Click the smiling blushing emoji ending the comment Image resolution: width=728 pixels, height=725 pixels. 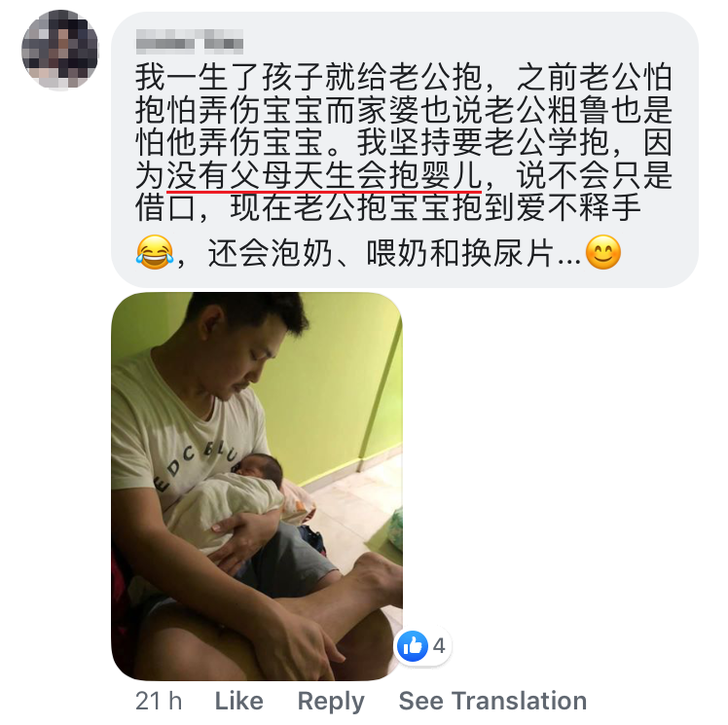[x=603, y=252]
